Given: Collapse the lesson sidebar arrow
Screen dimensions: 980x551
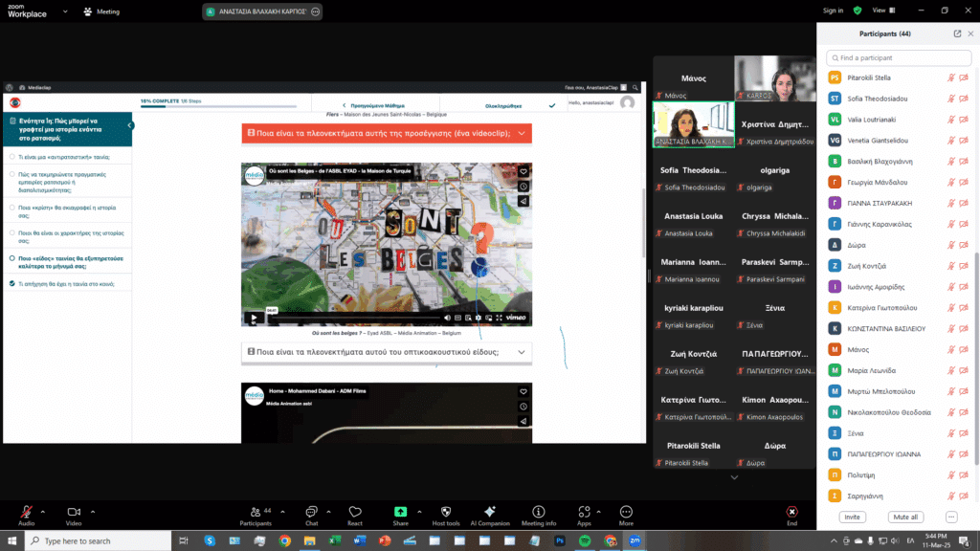Looking at the screenshot, I should coord(129,125).
